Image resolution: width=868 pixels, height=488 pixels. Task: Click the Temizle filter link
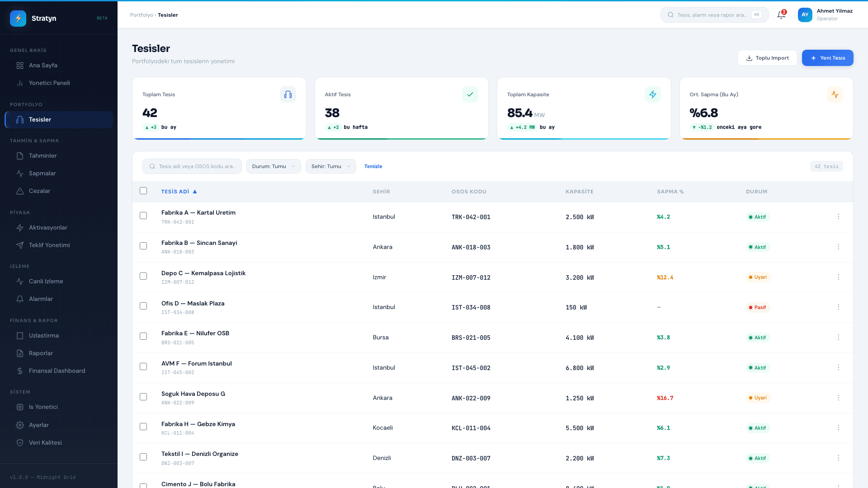point(373,166)
